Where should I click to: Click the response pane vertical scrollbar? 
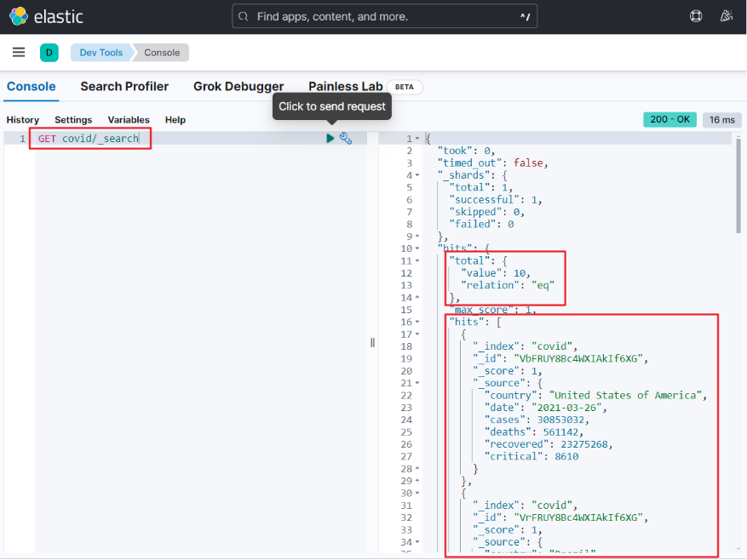pos(738,185)
